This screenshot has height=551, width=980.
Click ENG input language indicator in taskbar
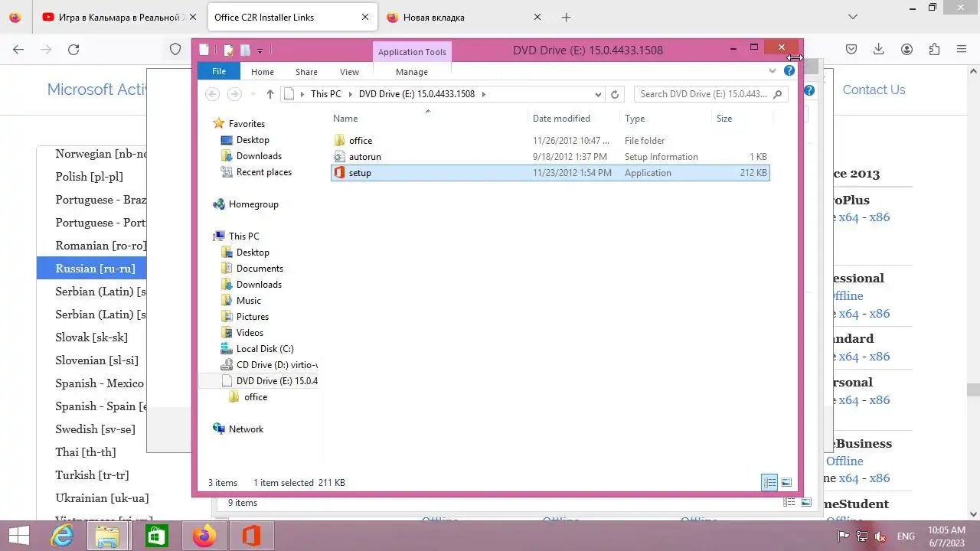(906, 536)
